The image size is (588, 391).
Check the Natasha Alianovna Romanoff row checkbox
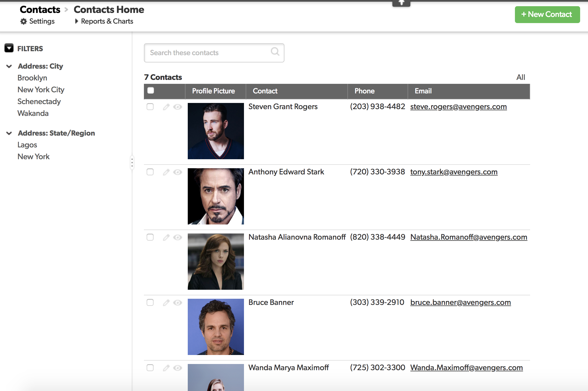150,237
